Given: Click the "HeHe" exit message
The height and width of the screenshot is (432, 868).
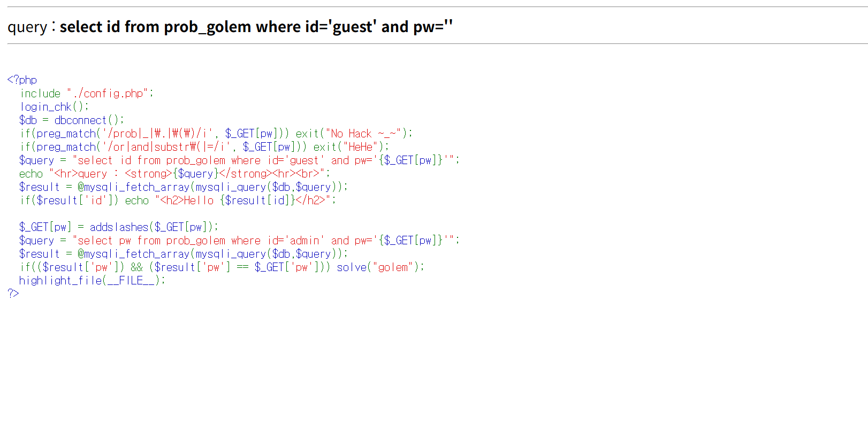Looking at the screenshot, I should click(x=361, y=147).
